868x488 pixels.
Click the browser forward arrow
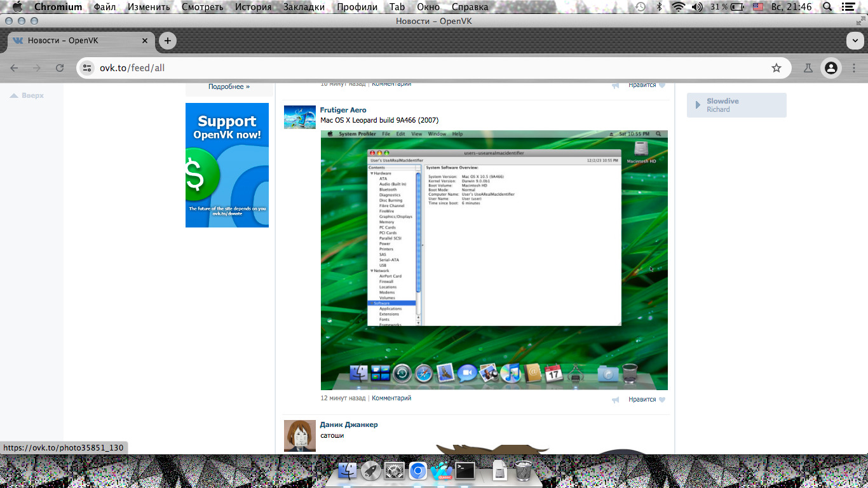click(x=37, y=68)
